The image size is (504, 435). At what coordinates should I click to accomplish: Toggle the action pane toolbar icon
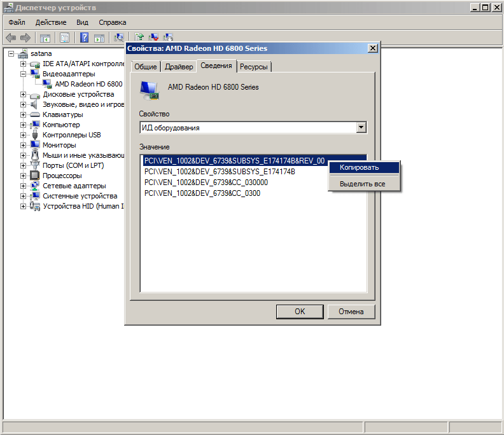click(99, 38)
